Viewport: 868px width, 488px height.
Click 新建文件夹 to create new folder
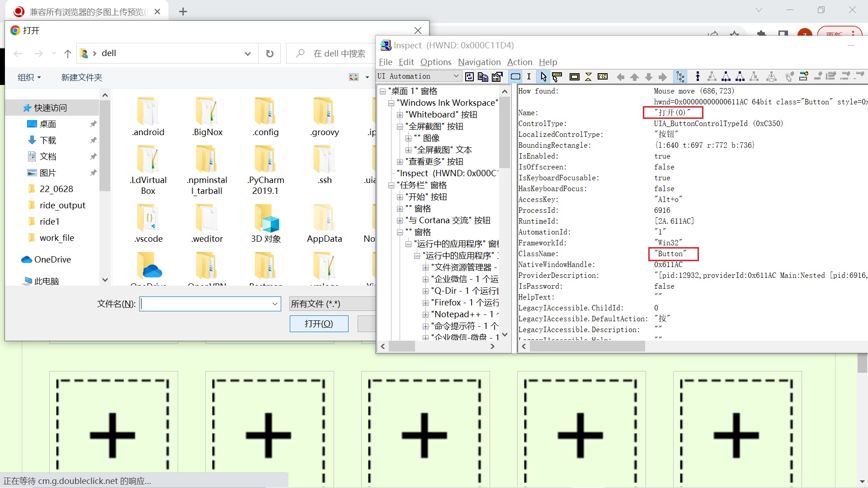81,77
